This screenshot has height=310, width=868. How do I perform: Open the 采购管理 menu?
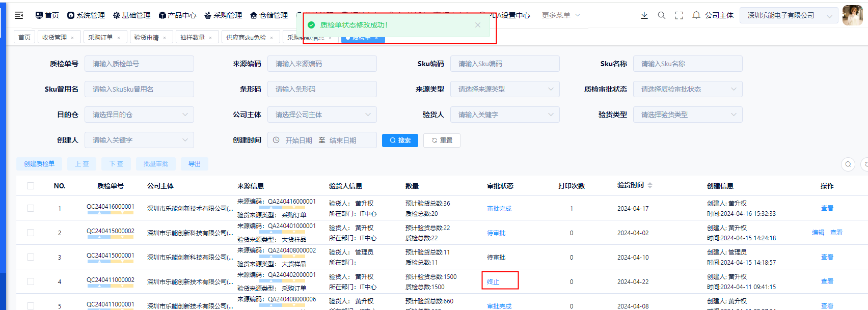pos(223,15)
